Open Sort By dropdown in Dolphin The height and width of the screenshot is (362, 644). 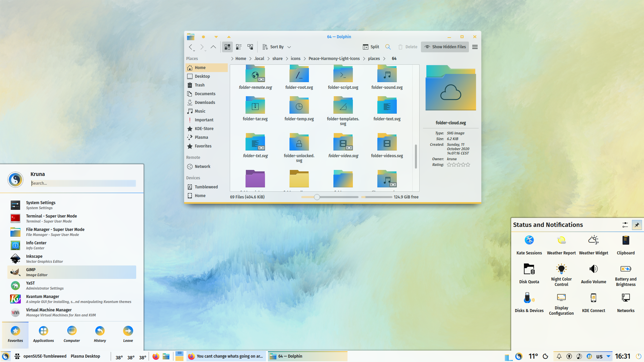pyautogui.click(x=277, y=47)
